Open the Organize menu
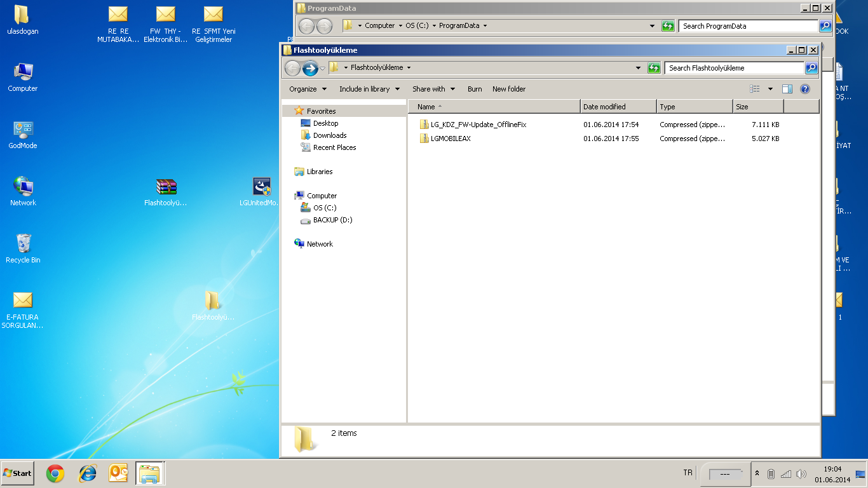This screenshot has width=868, height=488. click(308, 89)
